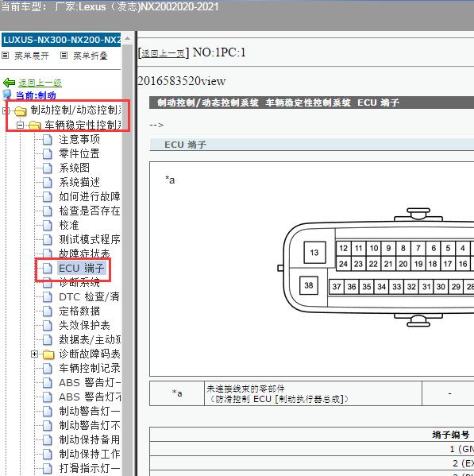Expand the 诊断故障码表 tree node

pos(35,354)
